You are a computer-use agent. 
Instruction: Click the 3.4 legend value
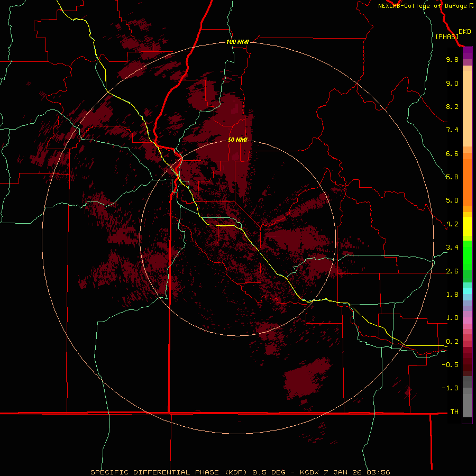pyautogui.click(x=452, y=248)
